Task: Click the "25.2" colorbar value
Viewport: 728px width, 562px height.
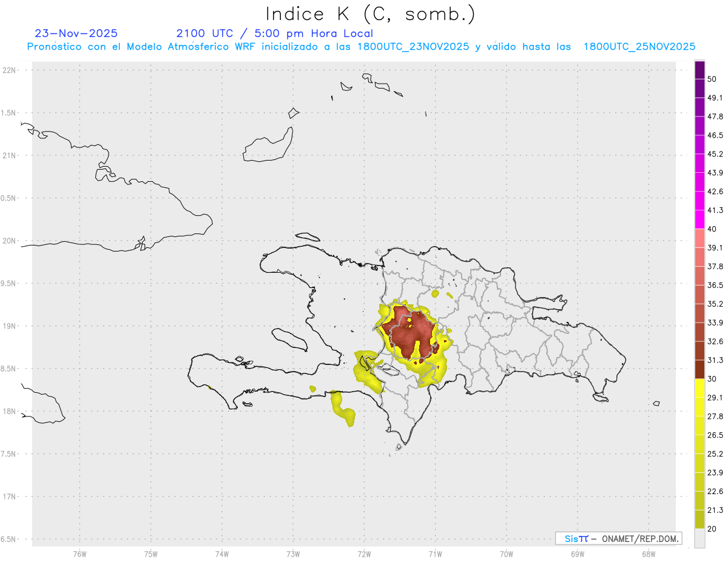Action: coord(715,453)
